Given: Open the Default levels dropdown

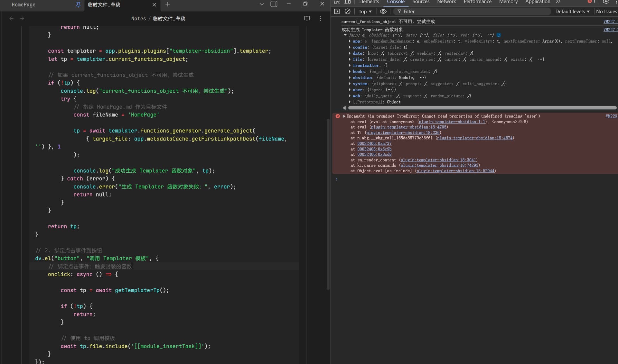Looking at the screenshot, I should click(x=572, y=11).
